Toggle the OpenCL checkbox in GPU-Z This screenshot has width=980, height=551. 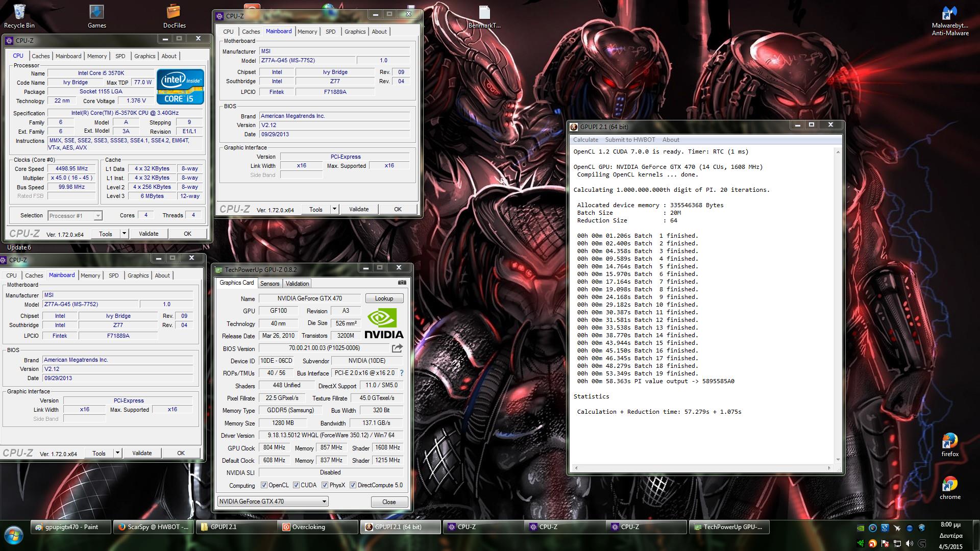click(264, 485)
